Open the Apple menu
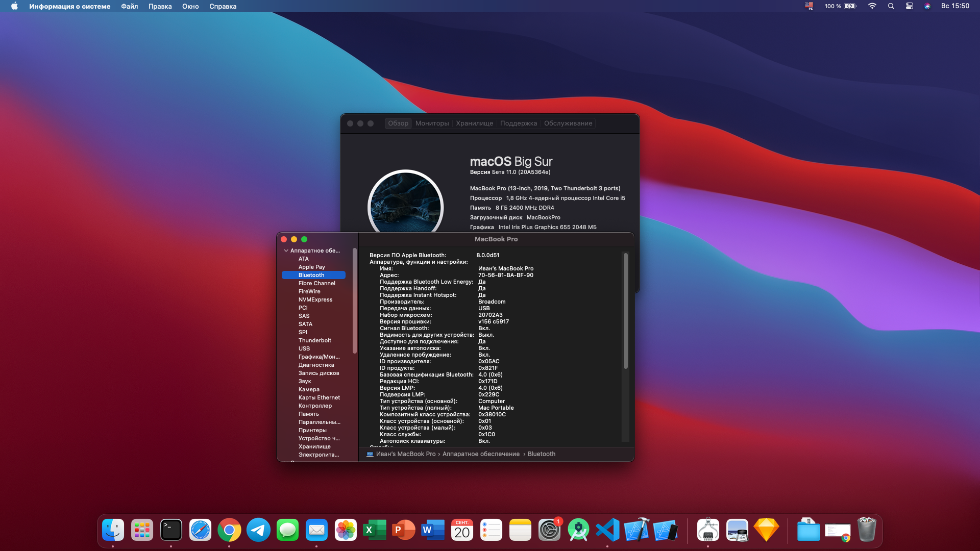 [x=14, y=6]
